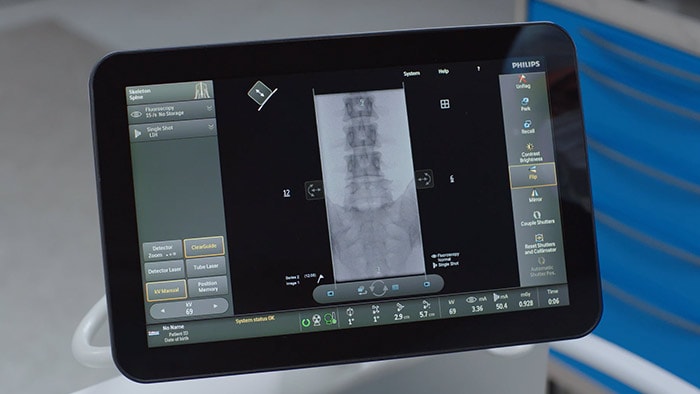The width and height of the screenshot is (700, 394).
Task: Open the Help menu
Action: tap(443, 71)
